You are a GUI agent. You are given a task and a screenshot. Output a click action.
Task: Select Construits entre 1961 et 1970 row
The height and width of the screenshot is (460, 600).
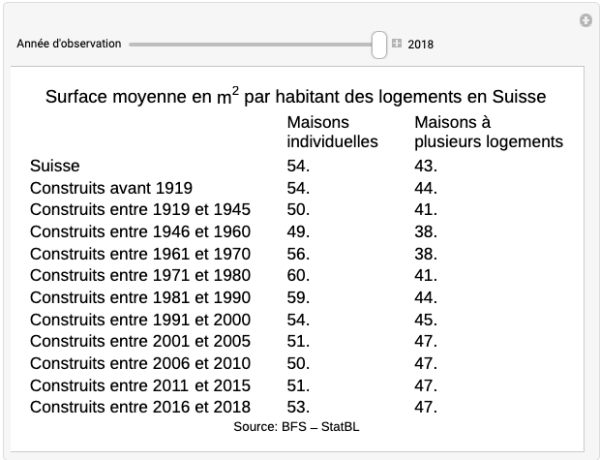[140, 253]
